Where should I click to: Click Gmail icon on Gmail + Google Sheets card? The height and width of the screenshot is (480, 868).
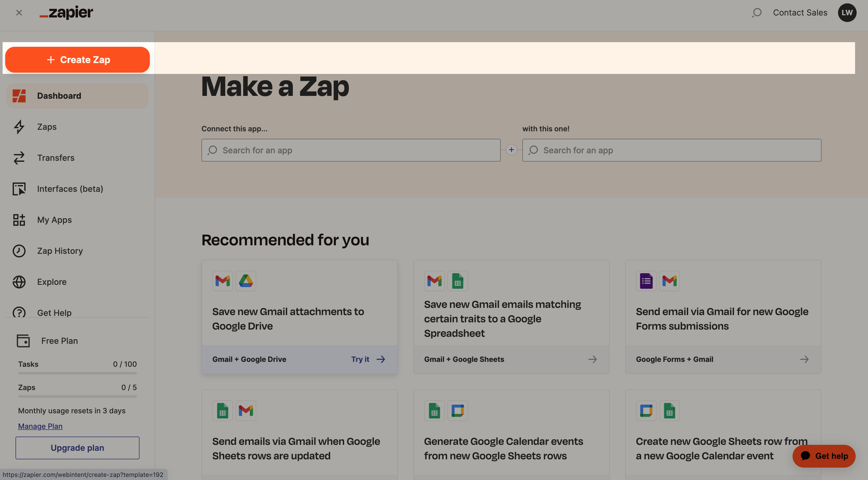coord(434,281)
